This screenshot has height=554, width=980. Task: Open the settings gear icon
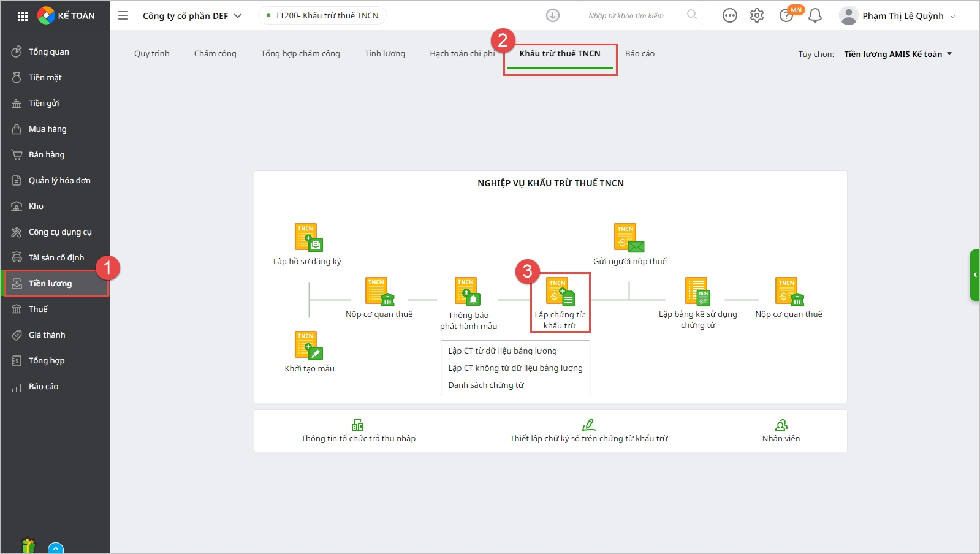point(757,15)
